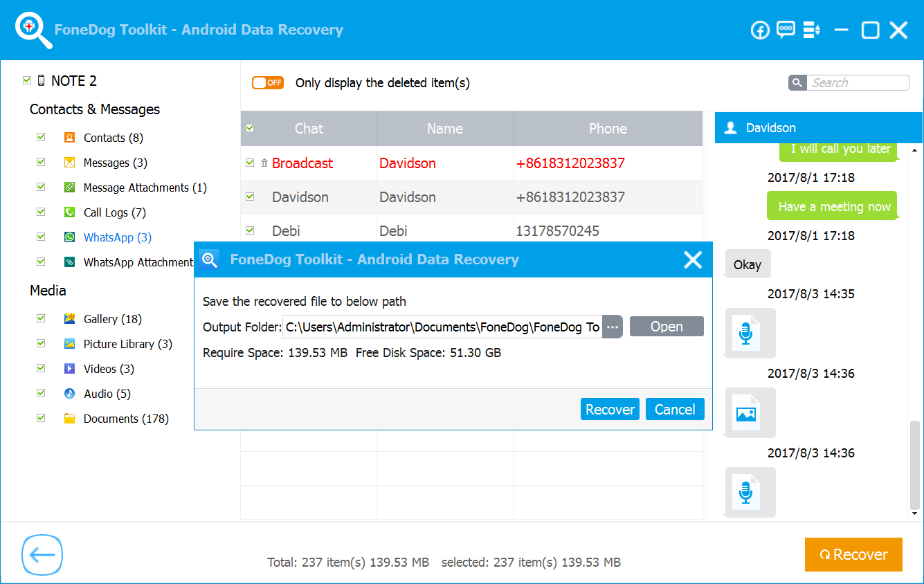Turn on only display deleted items switch

coord(268,83)
